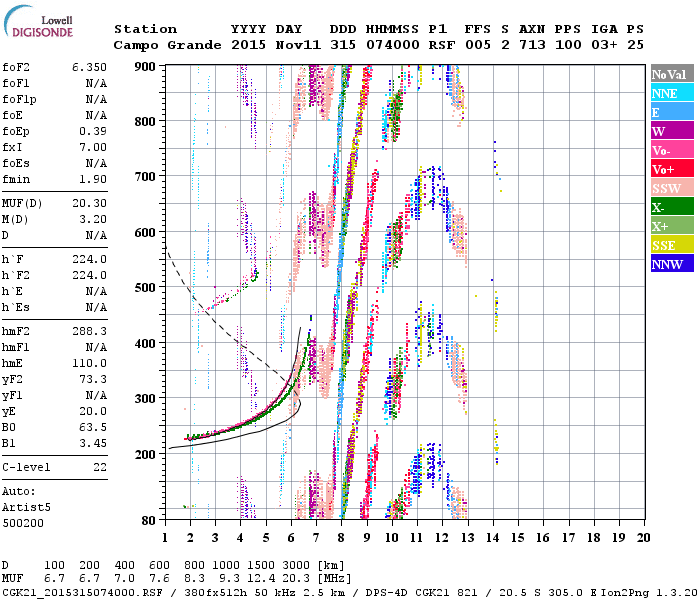This screenshot has height=600, width=700.
Task: Click the Lowell Digisonde logo
Action: point(38,22)
